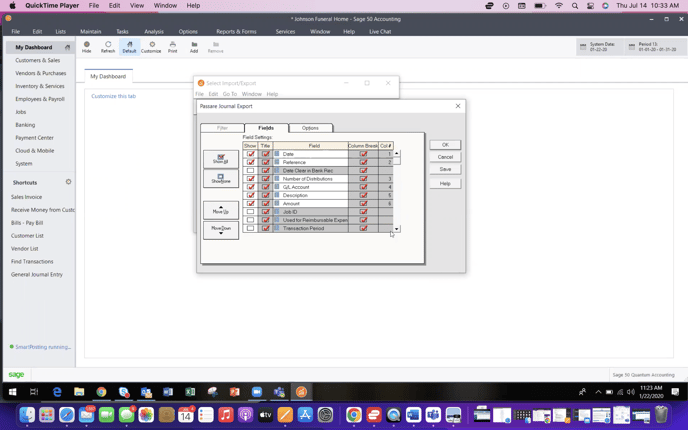
Task: Check Show for the Job ID field
Action: point(251,211)
